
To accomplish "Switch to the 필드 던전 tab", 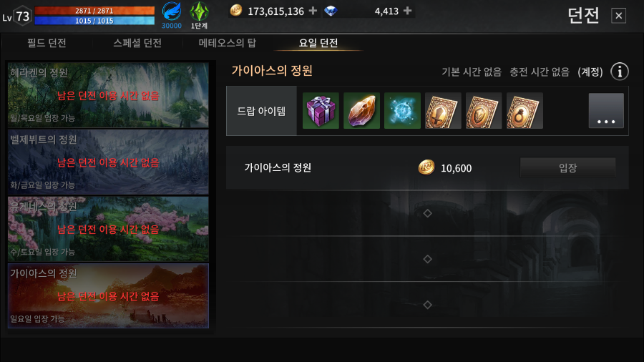I will [x=47, y=43].
